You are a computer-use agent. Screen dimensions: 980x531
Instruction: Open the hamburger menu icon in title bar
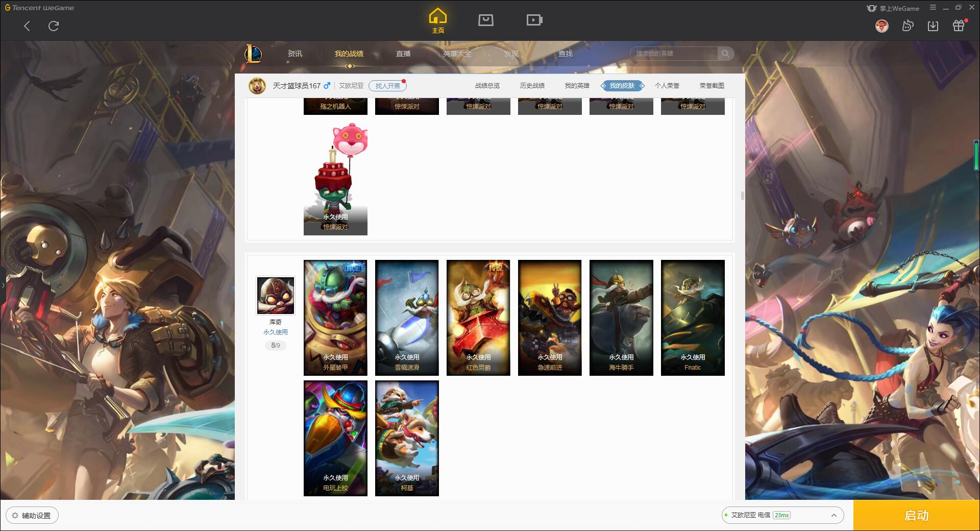(x=933, y=8)
